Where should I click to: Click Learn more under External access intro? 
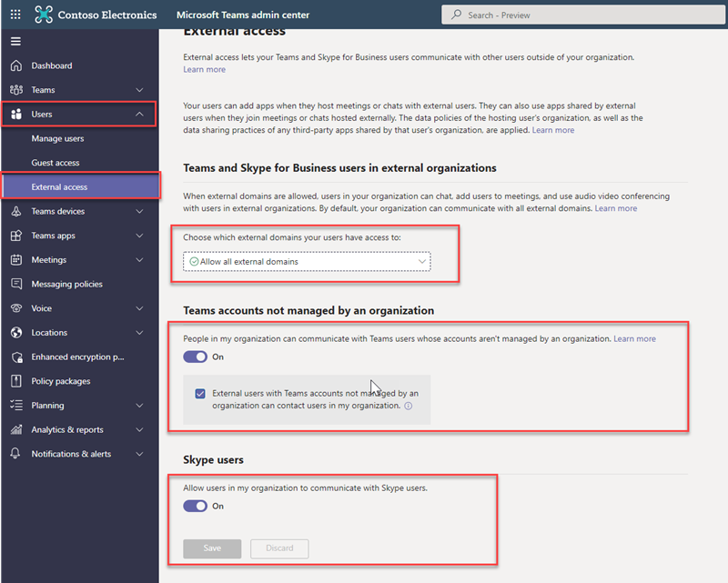point(204,69)
